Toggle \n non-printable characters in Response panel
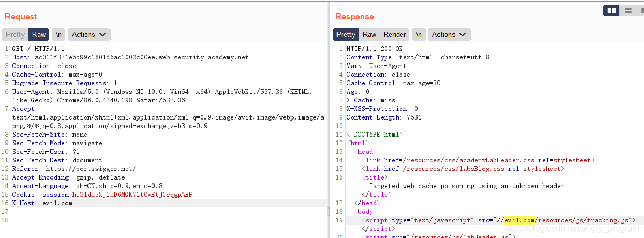Viewport: 644px width, 238px height. [419, 34]
